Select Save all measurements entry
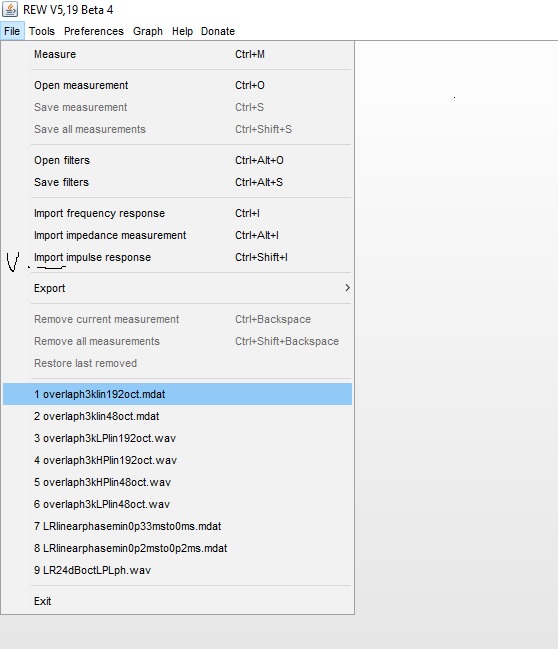The width and height of the screenshot is (558, 649). coord(177,129)
